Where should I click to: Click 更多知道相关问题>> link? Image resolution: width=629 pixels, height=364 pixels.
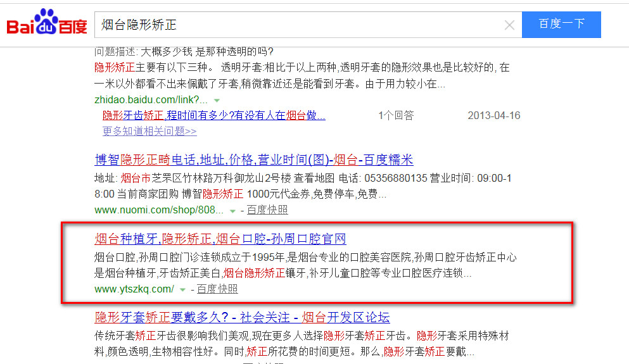[x=149, y=131]
